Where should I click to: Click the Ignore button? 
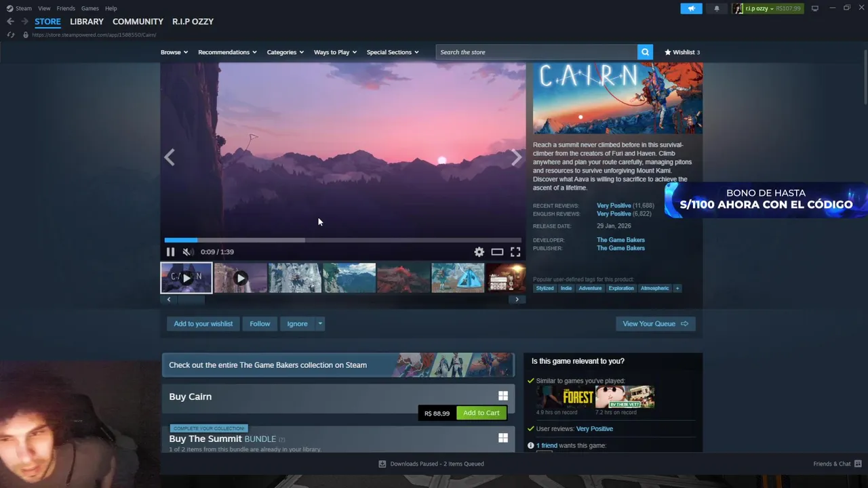297,324
